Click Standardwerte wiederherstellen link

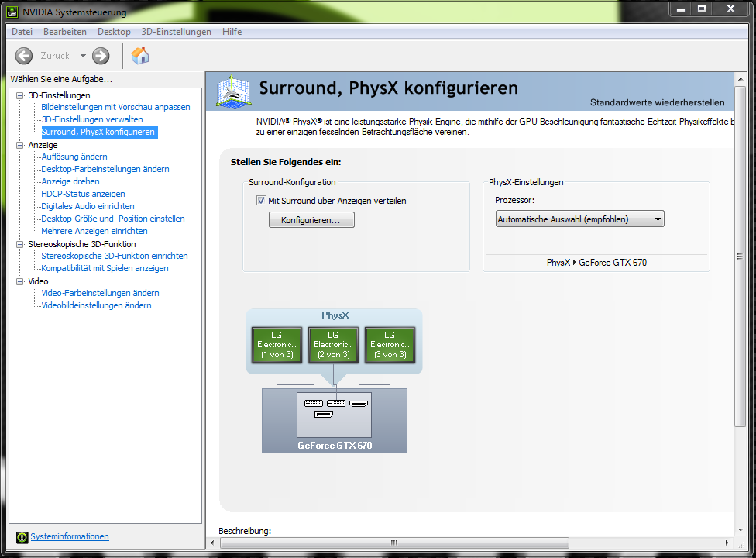tap(657, 103)
